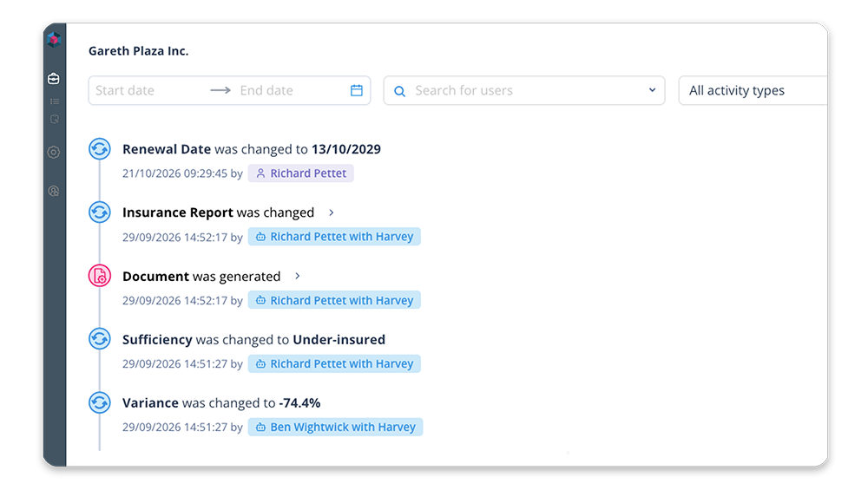The height and width of the screenshot is (490, 868).
Task: Open the user account sidebar icon
Action: point(54,191)
